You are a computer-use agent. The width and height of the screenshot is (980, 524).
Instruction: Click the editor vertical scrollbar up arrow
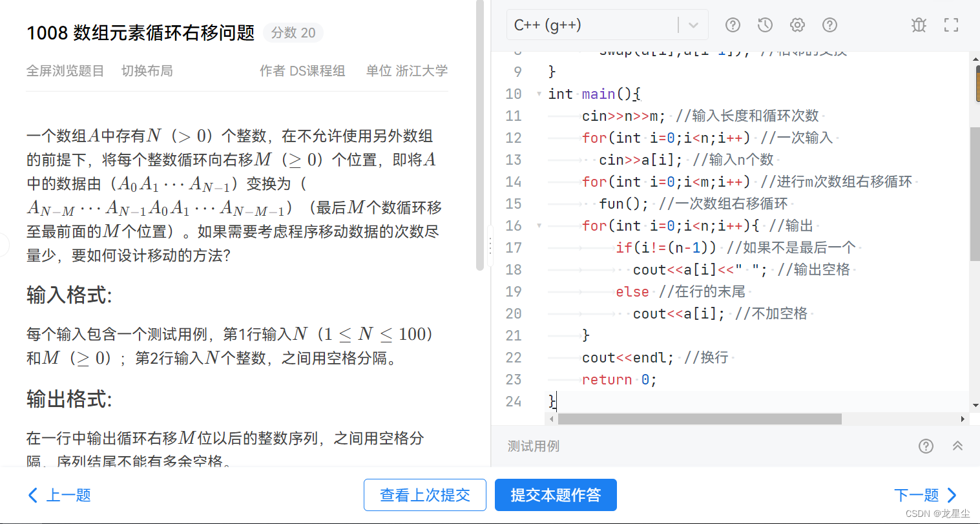(x=975, y=59)
